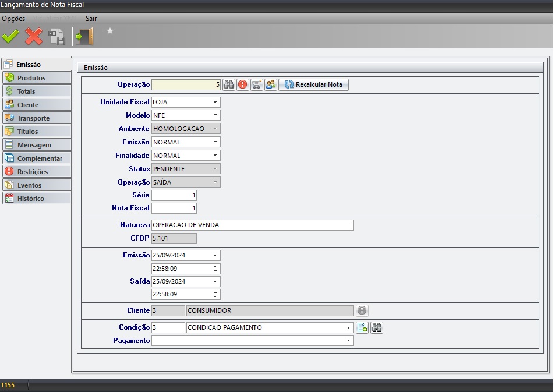Click the exit door toolbar icon
This screenshot has width=555, height=392.
point(84,37)
